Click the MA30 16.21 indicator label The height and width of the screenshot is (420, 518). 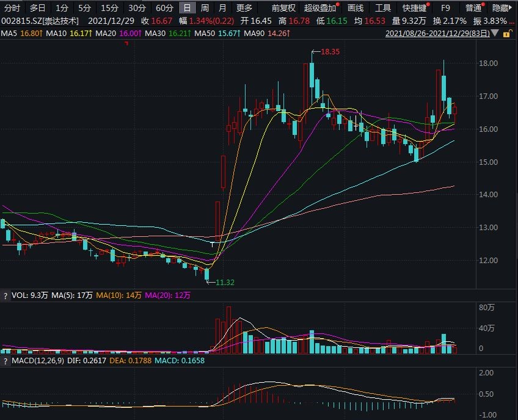point(168,34)
